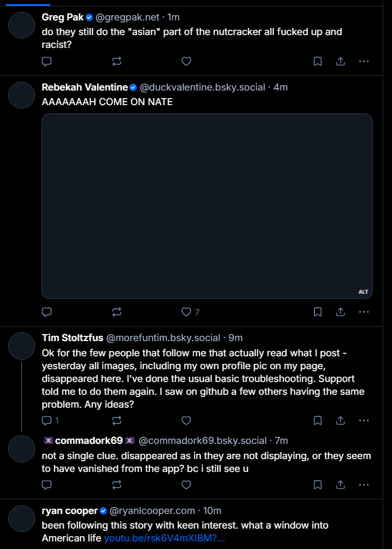Open more options on Tim Stoltzfus's post
This screenshot has width=392, height=549.
click(x=363, y=420)
